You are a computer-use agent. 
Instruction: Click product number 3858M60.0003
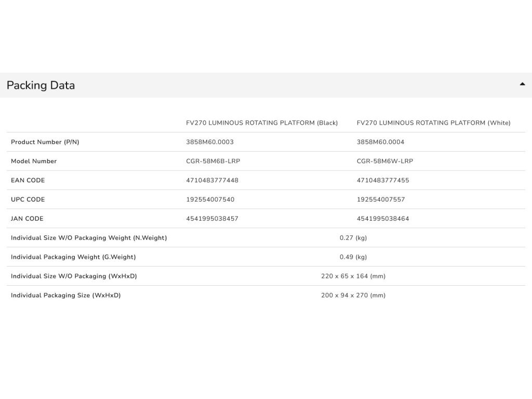(210, 142)
